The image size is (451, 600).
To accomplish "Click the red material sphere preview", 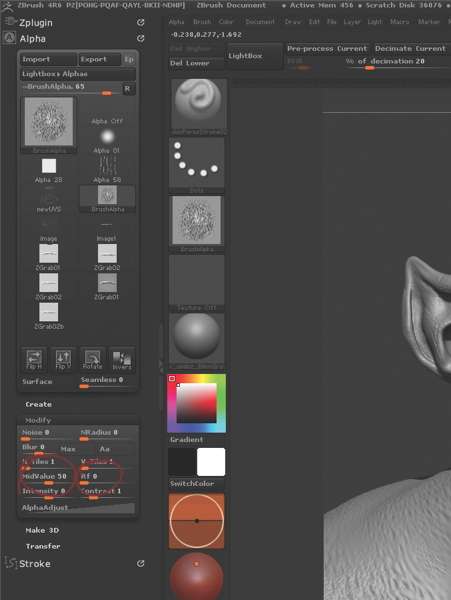I will pyautogui.click(x=197, y=576).
